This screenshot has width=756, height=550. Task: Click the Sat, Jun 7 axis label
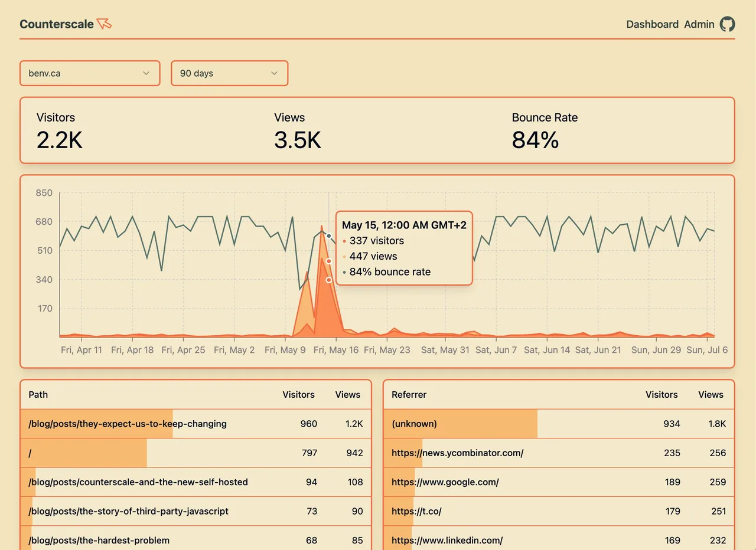496,350
